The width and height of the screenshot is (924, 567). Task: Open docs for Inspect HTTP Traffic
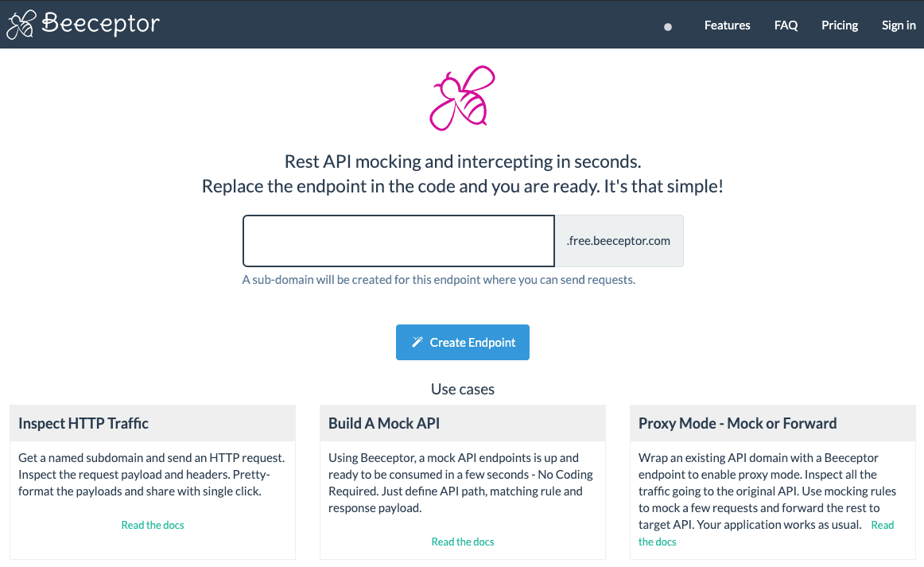tap(153, 525)
